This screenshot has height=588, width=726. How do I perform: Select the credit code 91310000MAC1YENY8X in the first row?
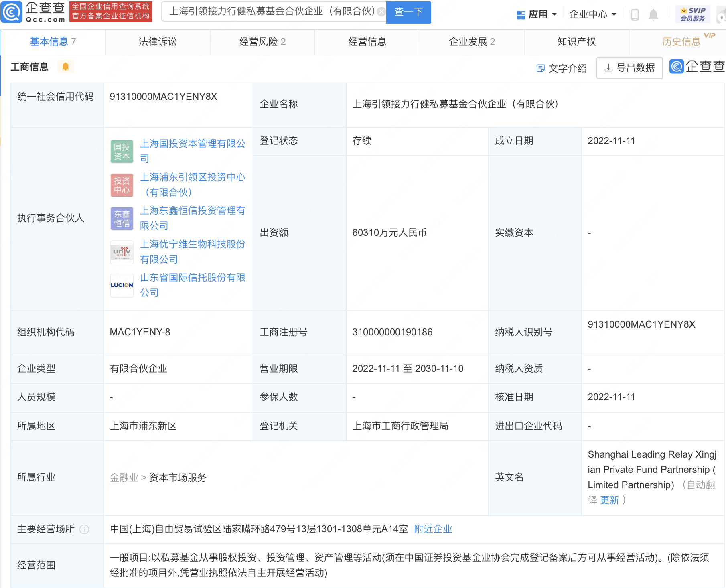click(x=163, y=97)
